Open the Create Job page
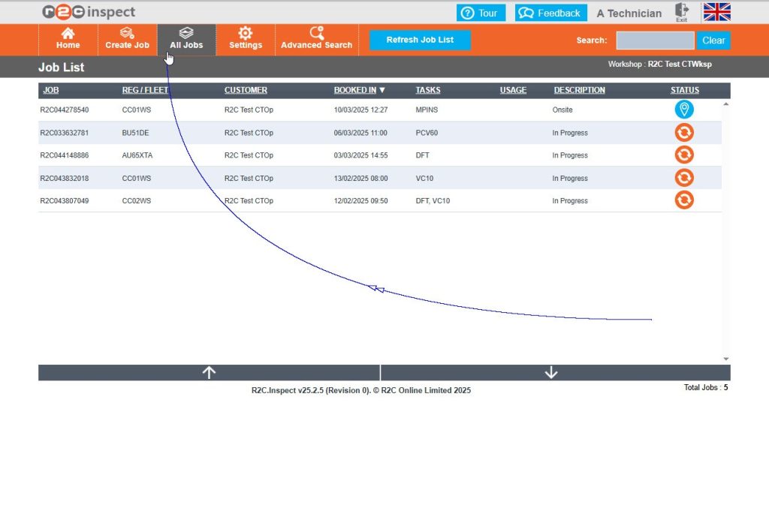 pyautogui.click(x=127, y=39)
